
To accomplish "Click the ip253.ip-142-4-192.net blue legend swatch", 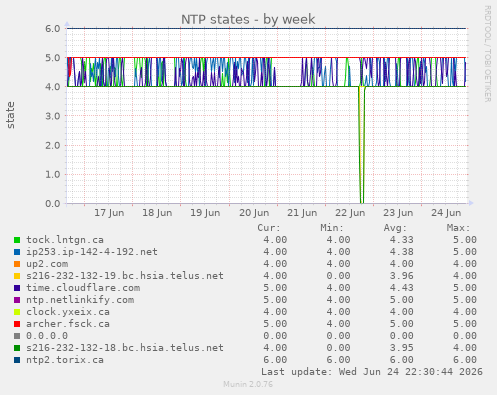I will point(17,252).
